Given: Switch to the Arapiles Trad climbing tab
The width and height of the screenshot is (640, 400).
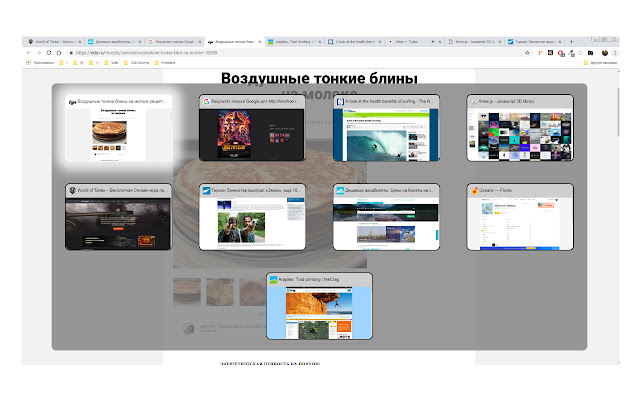Looking at the screenshot, I should click(x=294, y=42).
